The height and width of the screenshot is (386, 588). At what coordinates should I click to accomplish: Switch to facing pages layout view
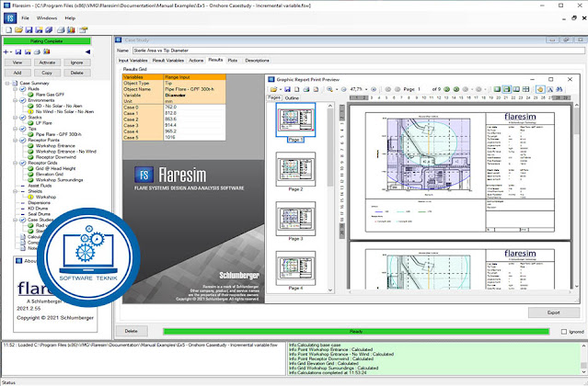[516, 89]
